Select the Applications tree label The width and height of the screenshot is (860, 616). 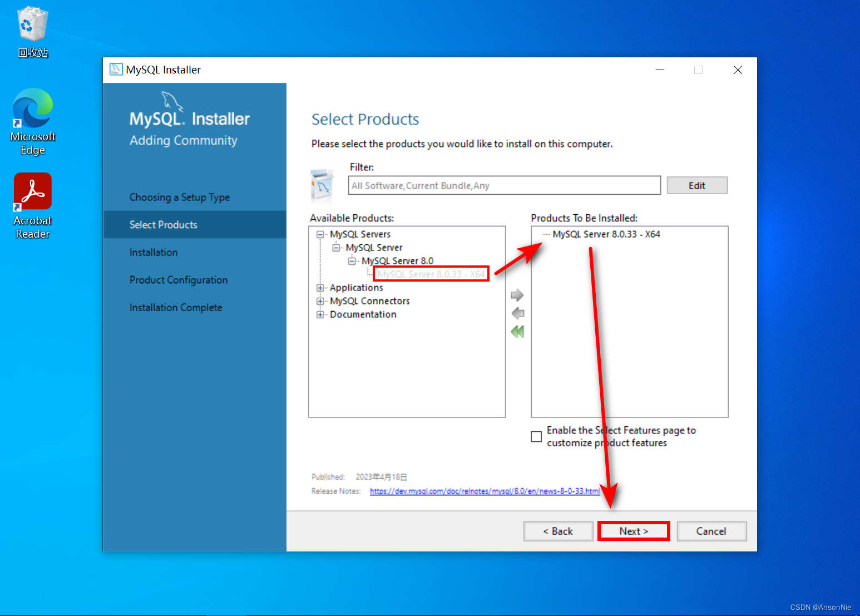(x=357, y=288)
